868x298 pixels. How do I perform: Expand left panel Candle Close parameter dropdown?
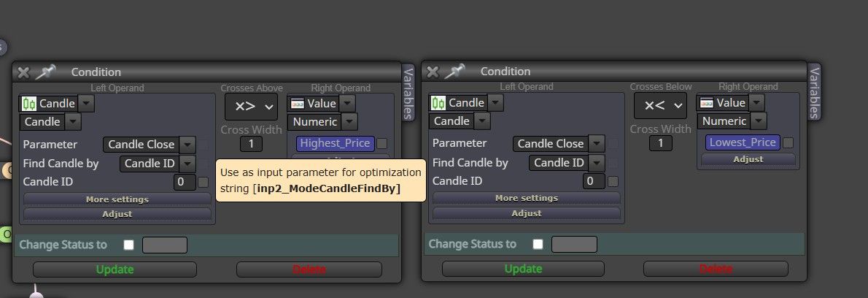tap(188, 145)
